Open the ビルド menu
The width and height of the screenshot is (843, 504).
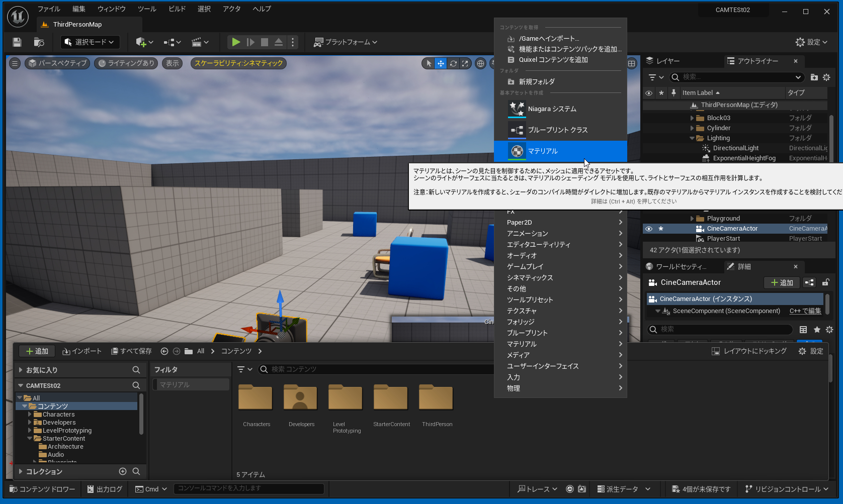pyautogui.click(x=177, y=9)
